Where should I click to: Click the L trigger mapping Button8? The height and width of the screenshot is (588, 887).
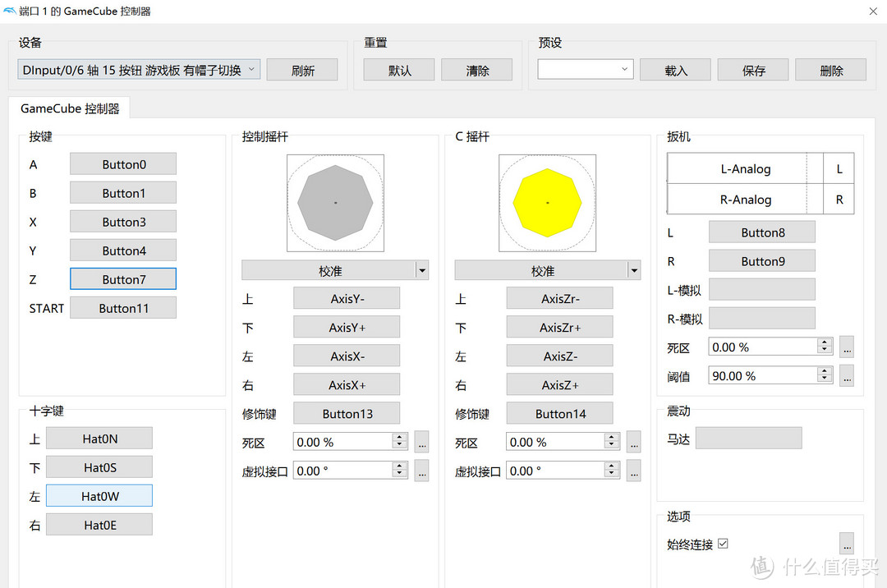click(762, 232)
